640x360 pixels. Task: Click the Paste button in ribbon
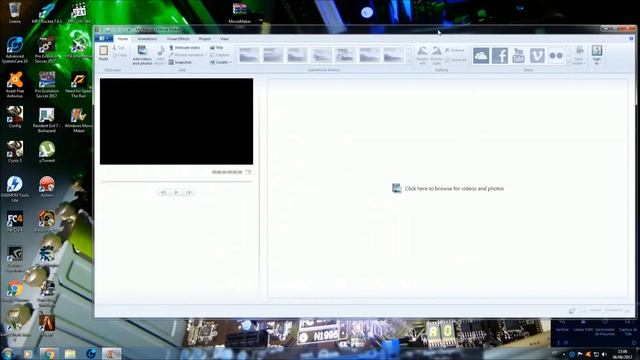point(104,53)
